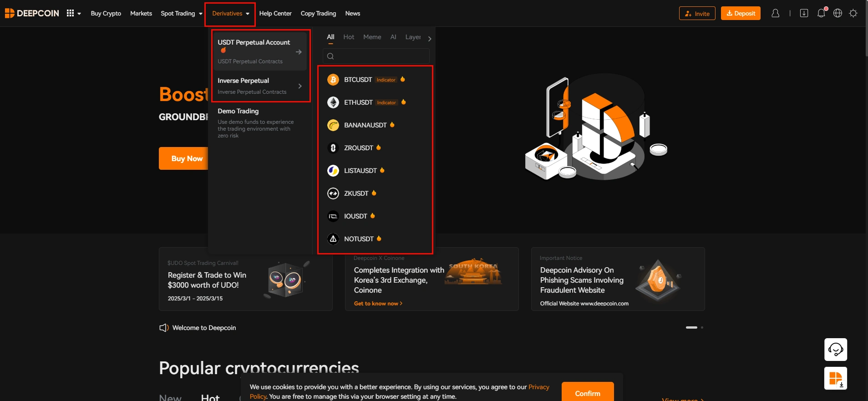
Task: Select Inverse Perpetual contracts entry
Action: pyautogui.click(x=260, y=86)
